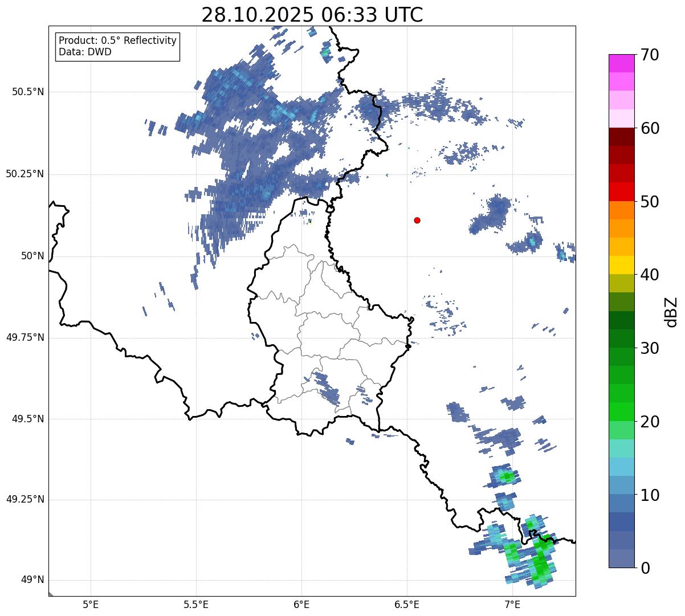Click the colorbar tick label 30
685x616 pixels.
tap(650, 348)
